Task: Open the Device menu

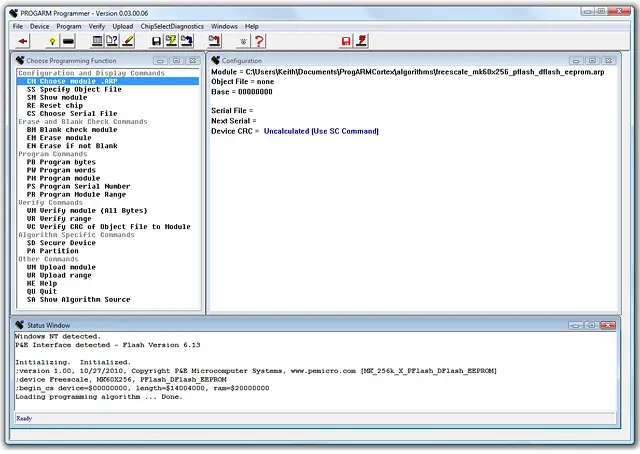Action: tap(39, 26)
